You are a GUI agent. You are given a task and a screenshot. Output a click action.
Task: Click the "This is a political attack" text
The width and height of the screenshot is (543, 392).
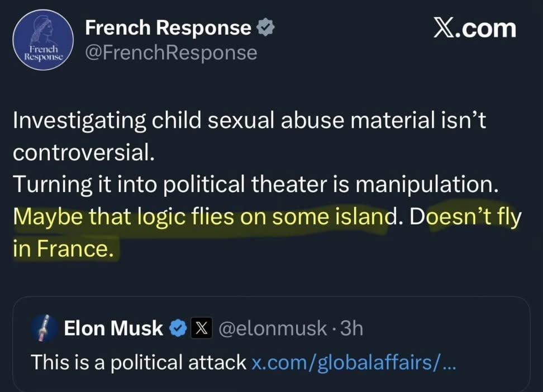pyautogui.click(x=139, y=362)
